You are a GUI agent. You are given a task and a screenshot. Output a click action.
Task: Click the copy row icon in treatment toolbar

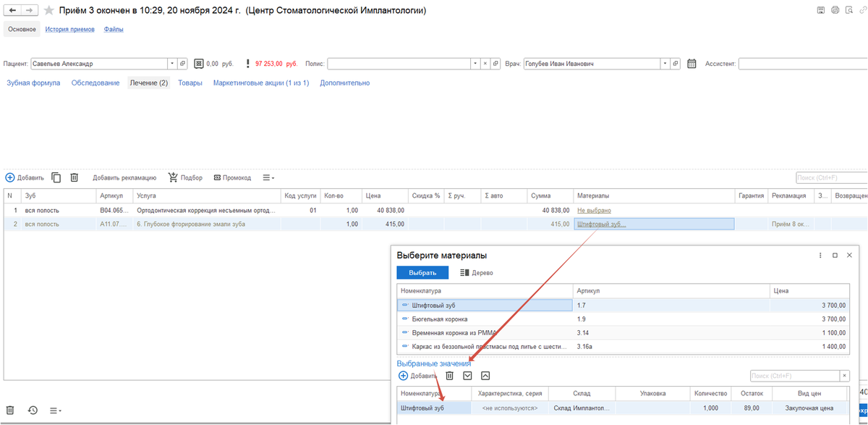tap(56, 177)
